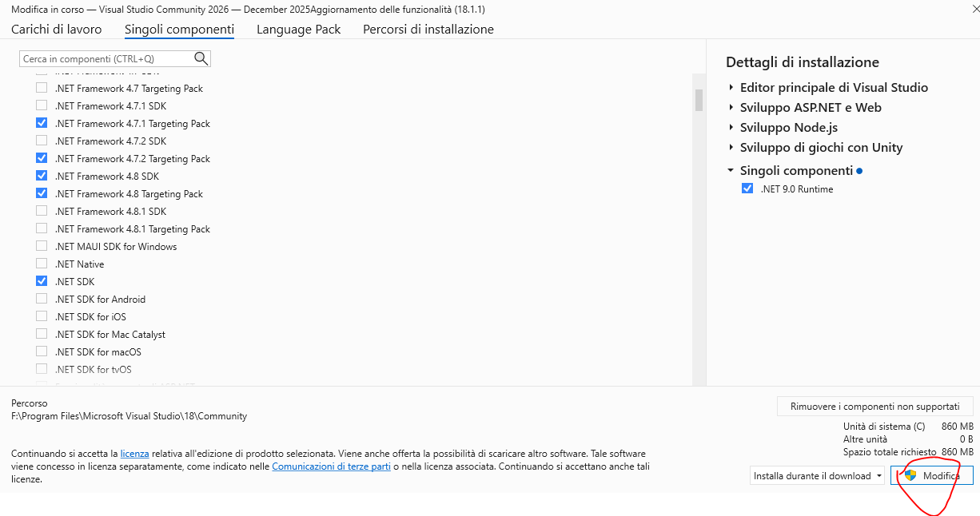Open the licenza link
This screenshot has height=516, width=980.
click(x=134, y=453)
